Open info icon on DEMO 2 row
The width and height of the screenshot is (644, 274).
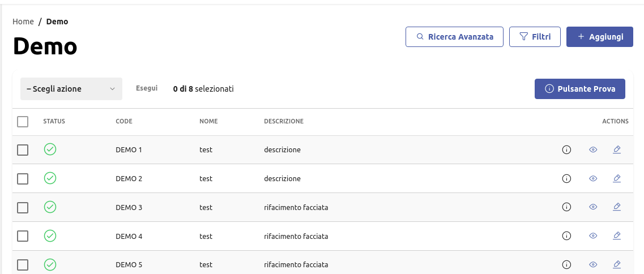566,179
